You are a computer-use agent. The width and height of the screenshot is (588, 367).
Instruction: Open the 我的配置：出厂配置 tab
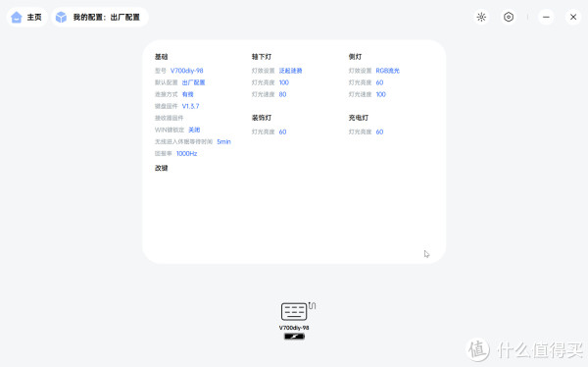[100, 18]
